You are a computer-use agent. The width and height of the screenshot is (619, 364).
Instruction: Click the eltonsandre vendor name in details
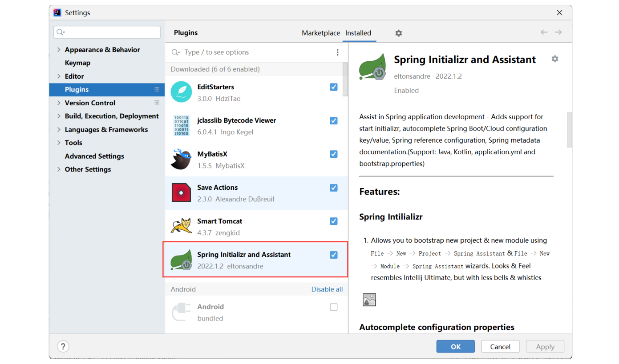(412, 76)
